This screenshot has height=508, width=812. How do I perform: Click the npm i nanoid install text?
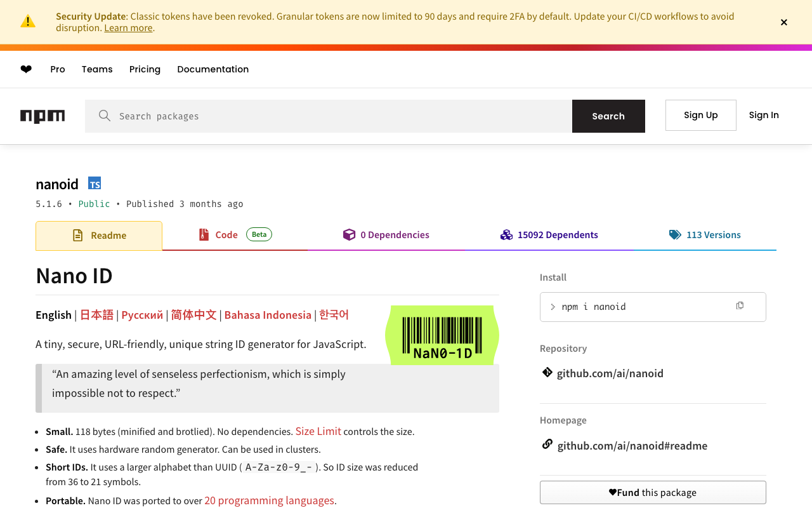point(594,307)
